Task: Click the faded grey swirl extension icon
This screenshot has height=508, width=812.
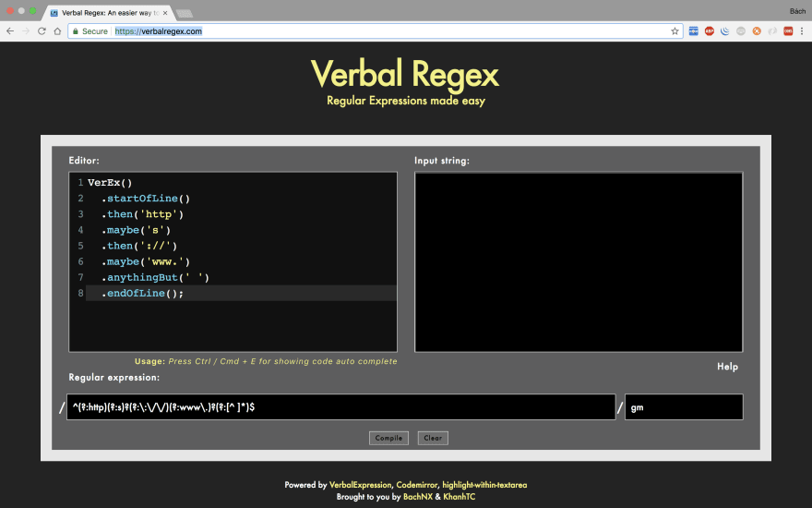Action: [772, 31]
